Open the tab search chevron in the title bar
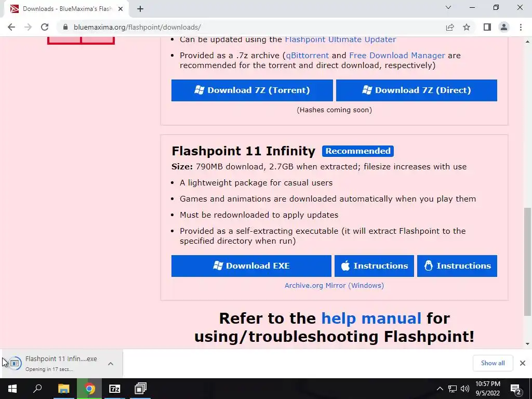 (x=448, y=7)
